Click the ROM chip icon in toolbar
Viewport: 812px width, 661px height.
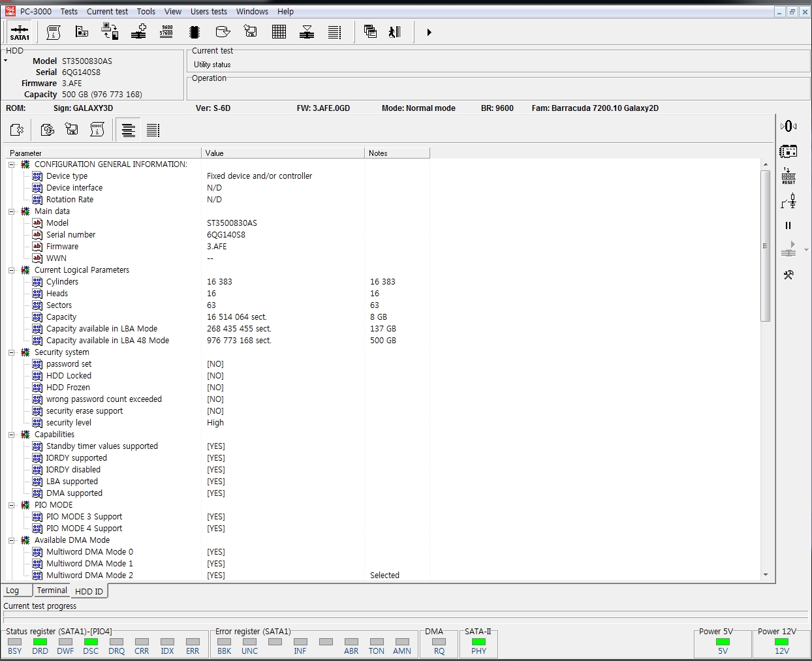194,32
